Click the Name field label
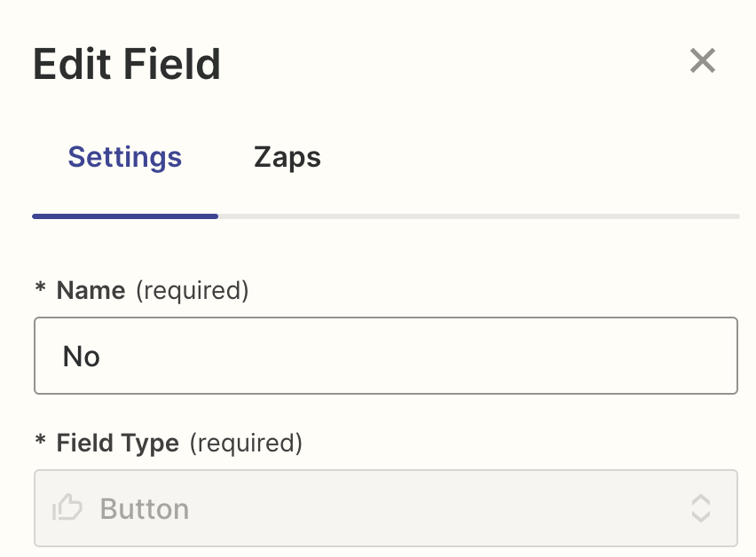The image size is (756, 557). tap(91, 290)
